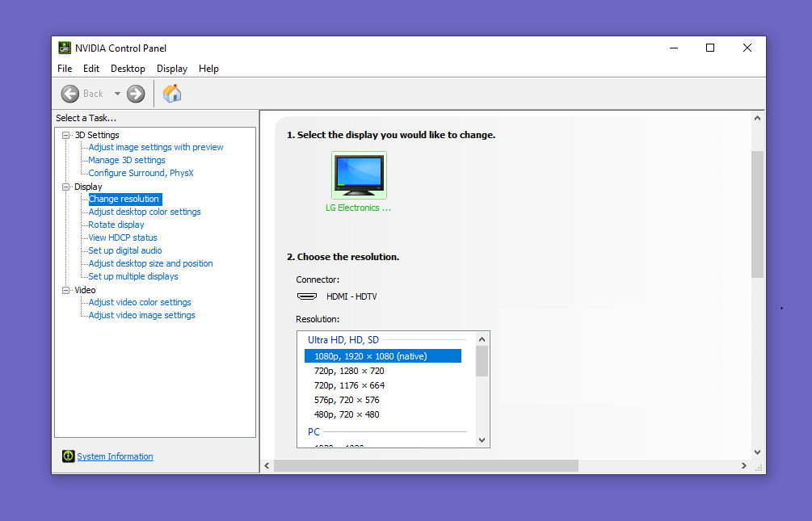
Task: Collapse the Display tree node
Action: tap(65, 187)
